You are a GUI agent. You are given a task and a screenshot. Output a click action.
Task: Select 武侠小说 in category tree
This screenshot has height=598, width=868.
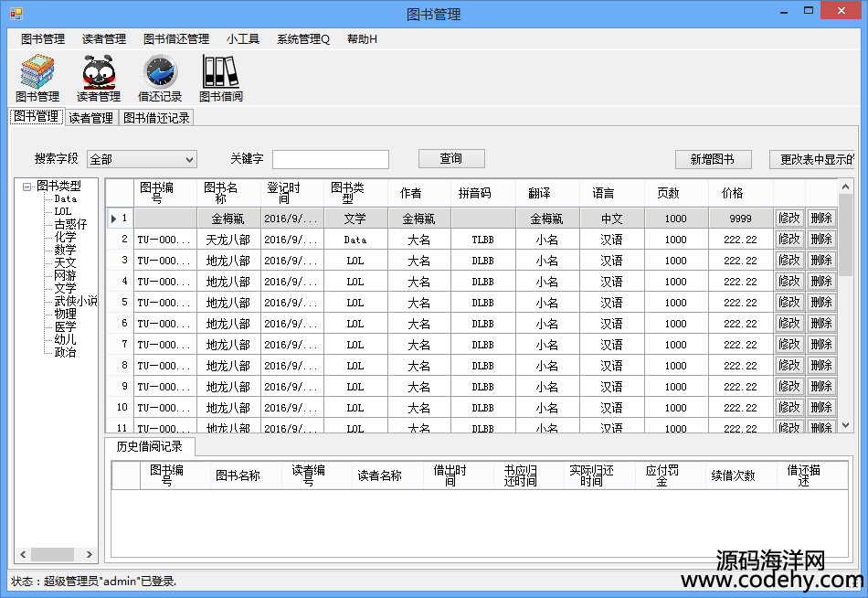(75, 301)
